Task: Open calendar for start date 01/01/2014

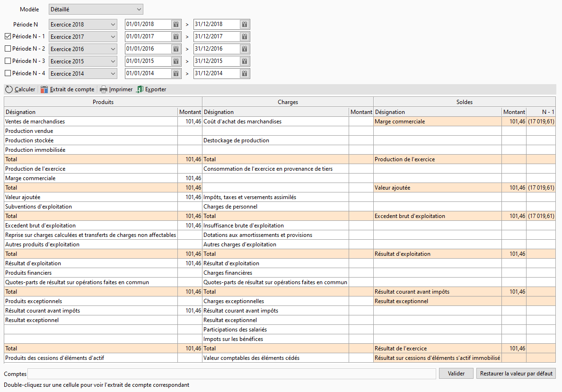Action: coord(176,73)
